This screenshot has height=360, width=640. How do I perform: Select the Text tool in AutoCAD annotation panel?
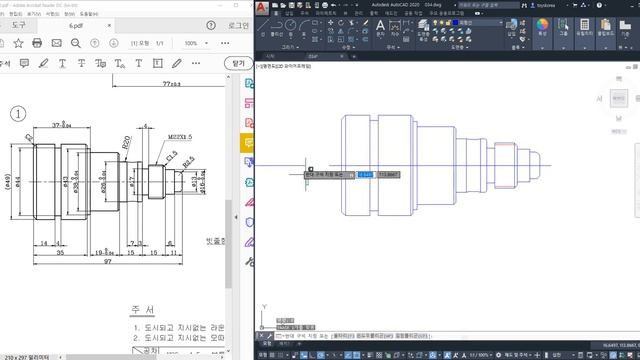[380, 28]
